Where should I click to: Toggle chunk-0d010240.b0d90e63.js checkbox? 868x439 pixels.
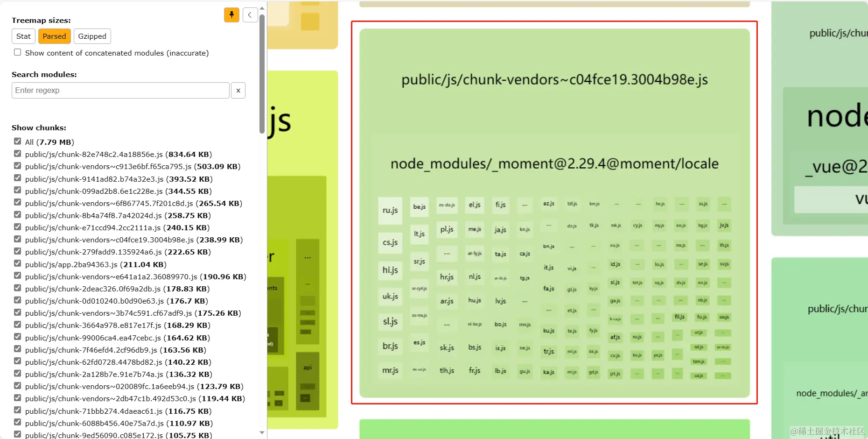pos(18,300)
